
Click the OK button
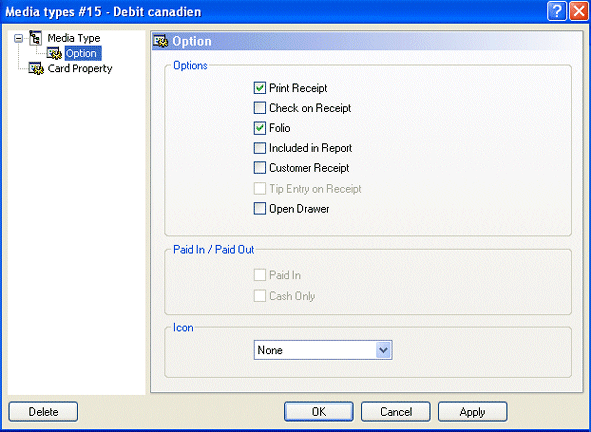(x=319, y=412)
